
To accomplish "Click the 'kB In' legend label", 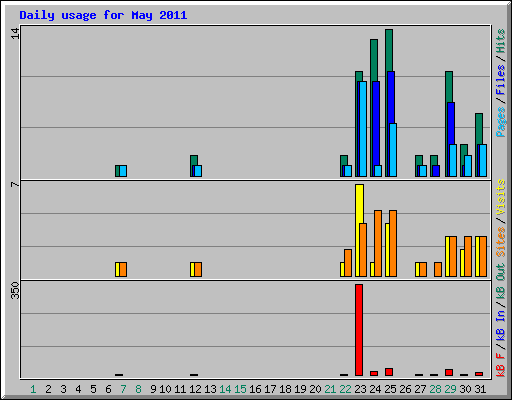I will (x=500, y=325).
